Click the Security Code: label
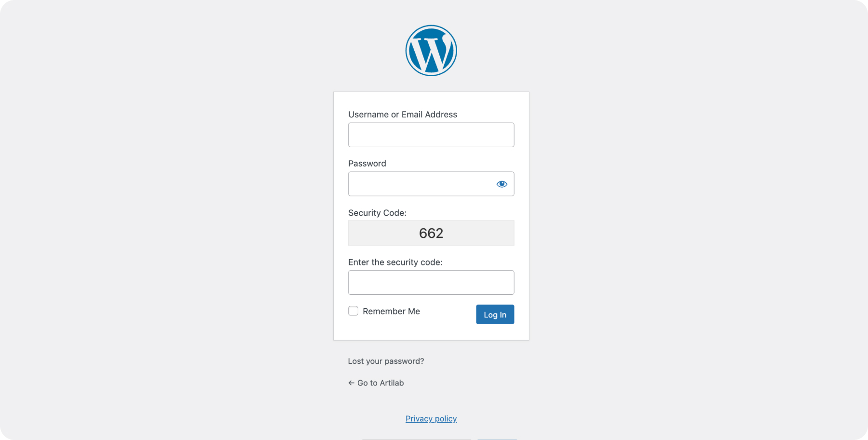Viewport: 868px width, 440px height. [377, 213]
